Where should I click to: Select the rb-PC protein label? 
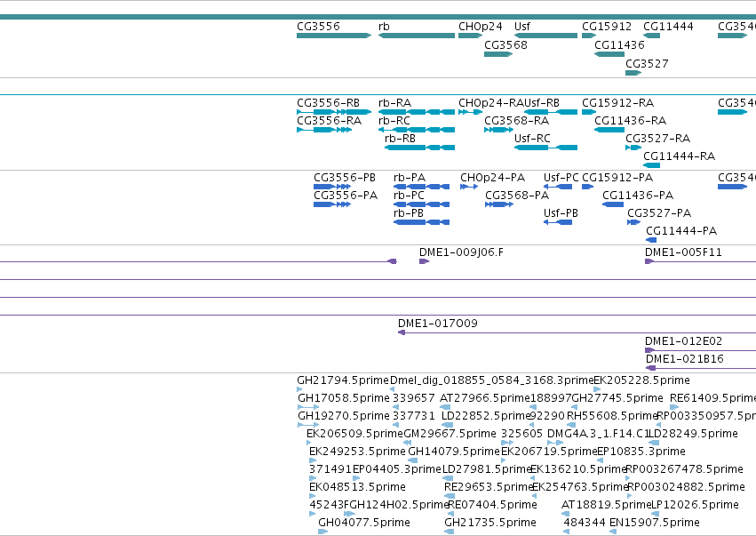(410, 196)
